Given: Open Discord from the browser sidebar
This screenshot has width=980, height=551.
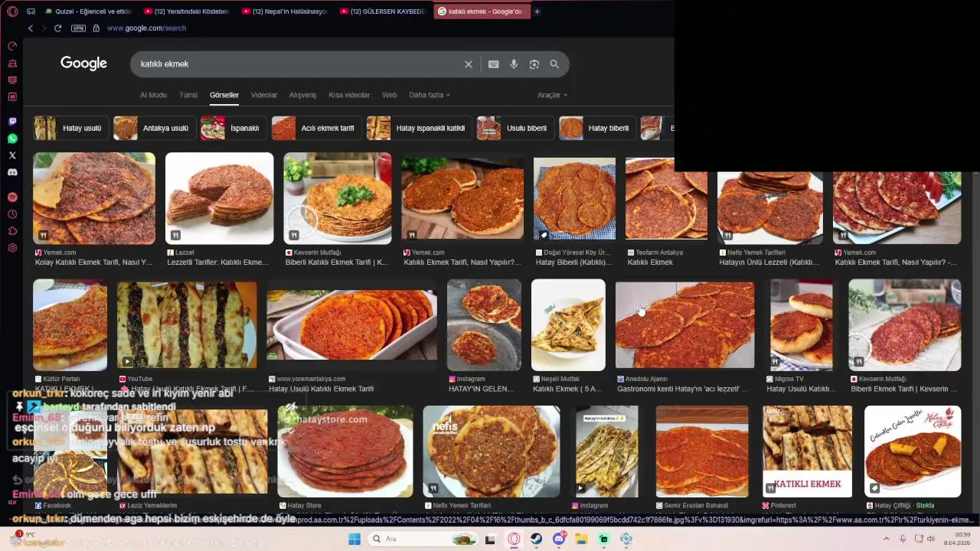Looking at the screenshot, I should pyautogui.click(x=12, y=172).
